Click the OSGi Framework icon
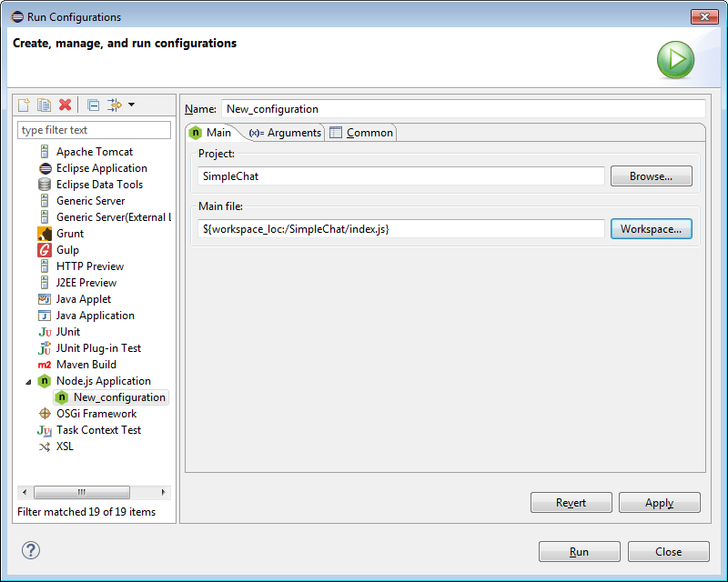Viewport: 728px width, 582px height. (45, 414)
